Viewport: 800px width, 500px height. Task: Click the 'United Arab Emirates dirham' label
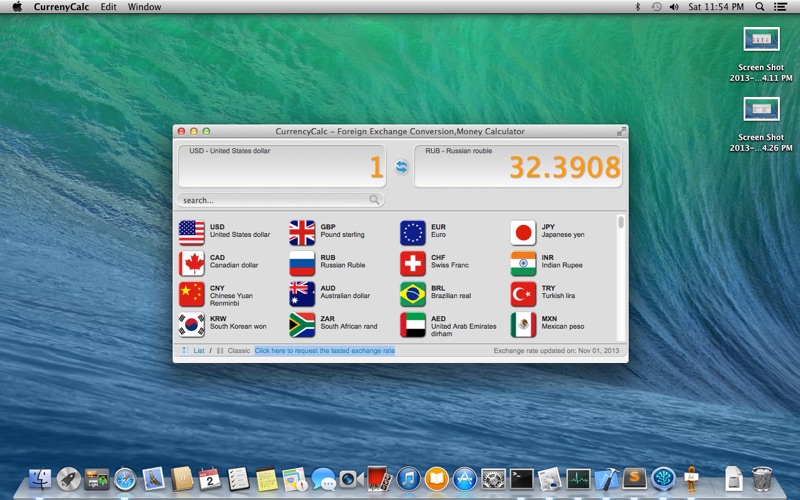pyautogui.click(x=464, y=330)
